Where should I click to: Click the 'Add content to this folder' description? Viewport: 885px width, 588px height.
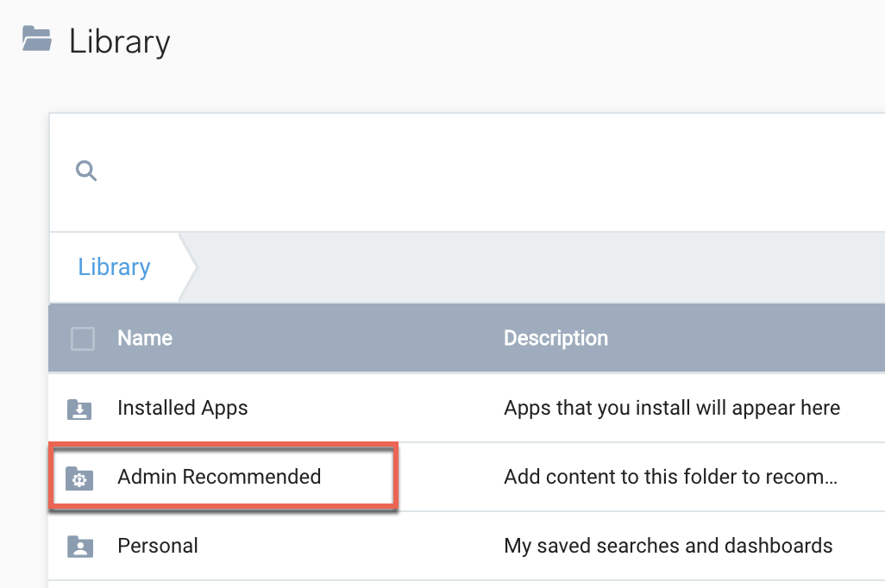tap(669, 477)
